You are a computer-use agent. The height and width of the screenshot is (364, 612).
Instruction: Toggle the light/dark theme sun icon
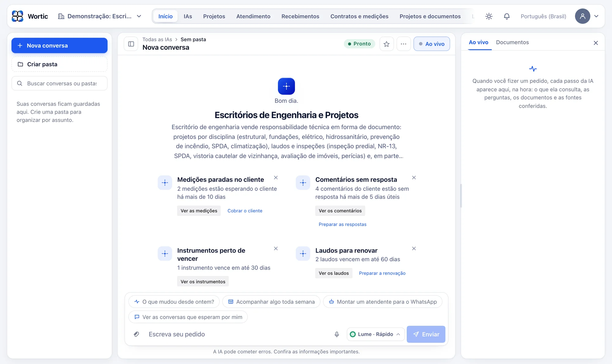click(x=489, y=16)
